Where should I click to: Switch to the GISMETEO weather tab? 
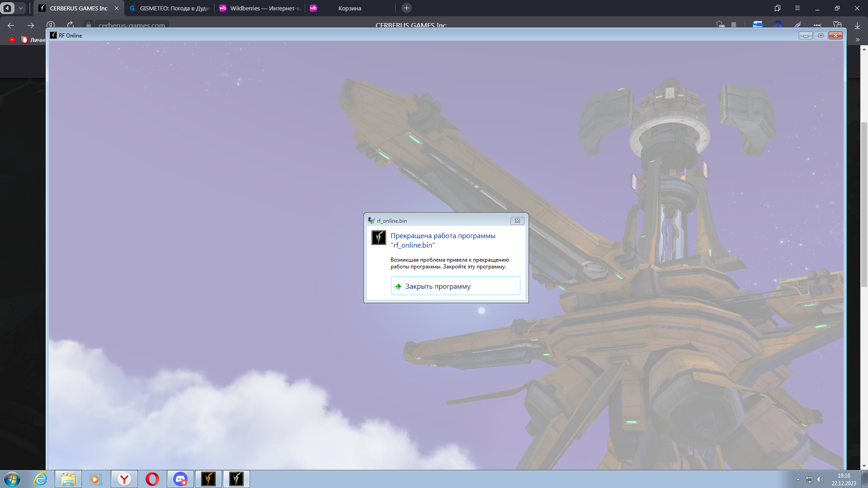point(170,8)
